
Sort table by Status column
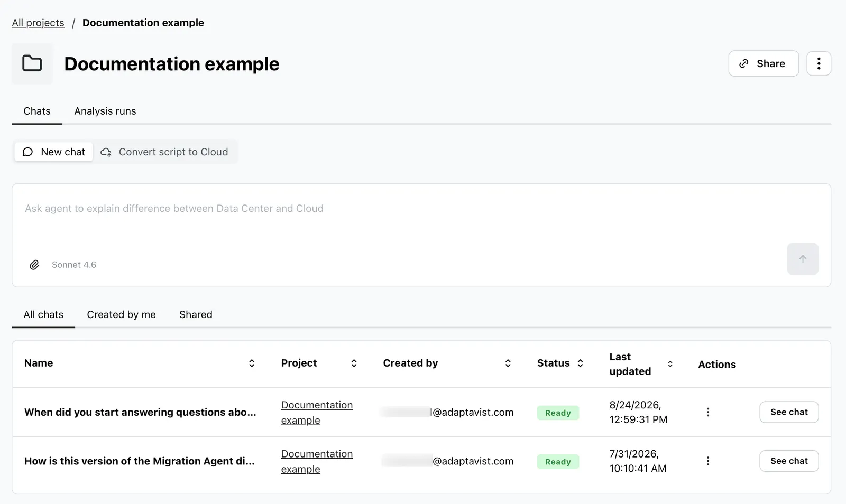click(580, 363)
